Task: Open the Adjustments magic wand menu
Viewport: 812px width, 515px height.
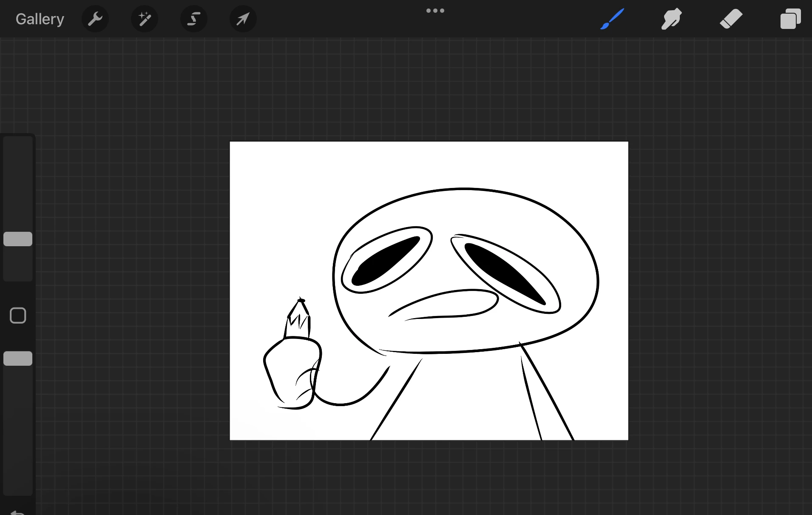Action: [x=144, y=19]
